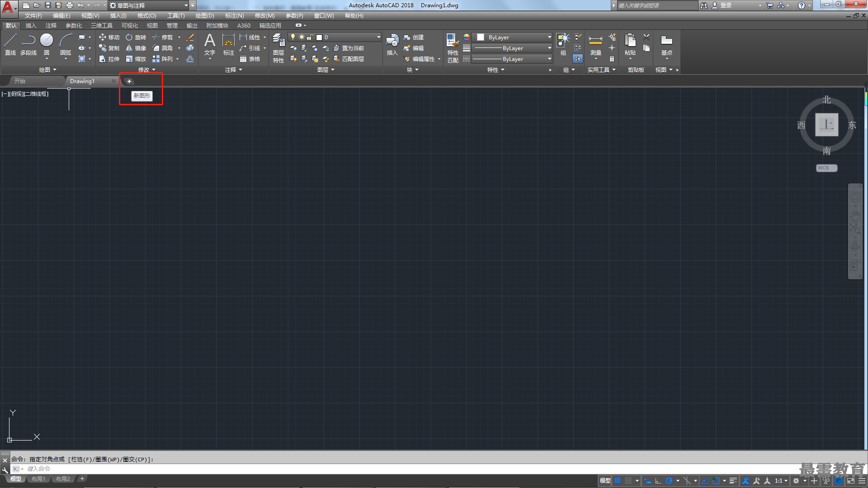The height and width of the screenshot is (488, 868).
Task: Switch to the 输出 ribbon tab
Action: 192,25
